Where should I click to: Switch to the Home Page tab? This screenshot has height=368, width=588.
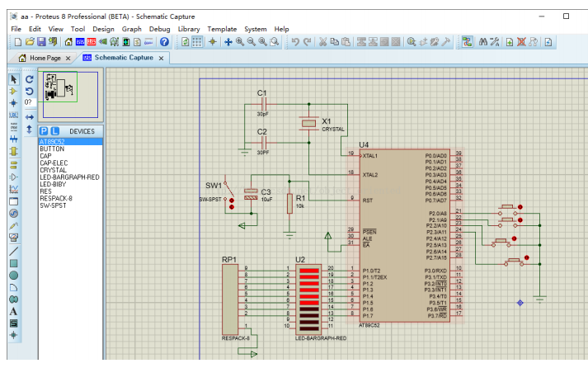tap(45, 59)
